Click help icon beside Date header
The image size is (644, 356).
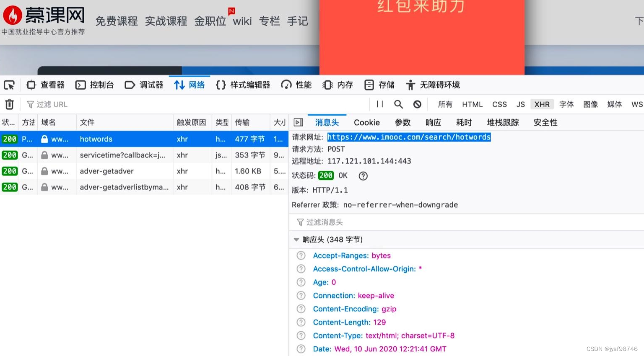[x=301, y=349]
